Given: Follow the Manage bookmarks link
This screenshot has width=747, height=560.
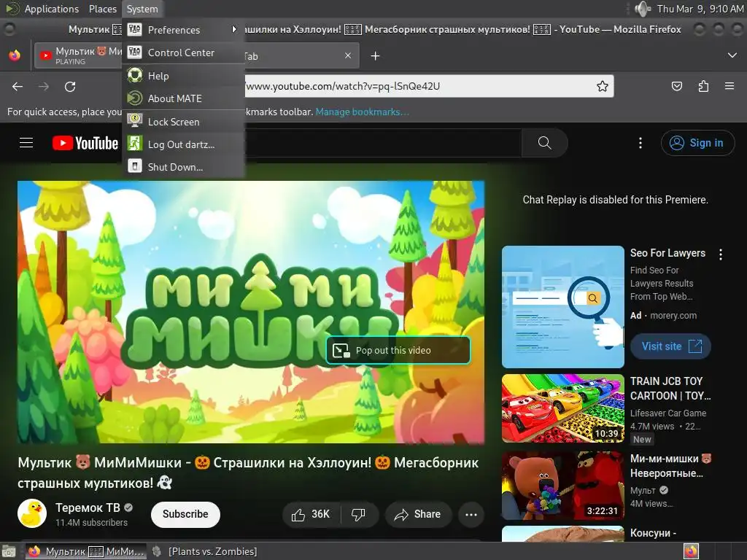Looking at the screenshot, I should 362,112.
